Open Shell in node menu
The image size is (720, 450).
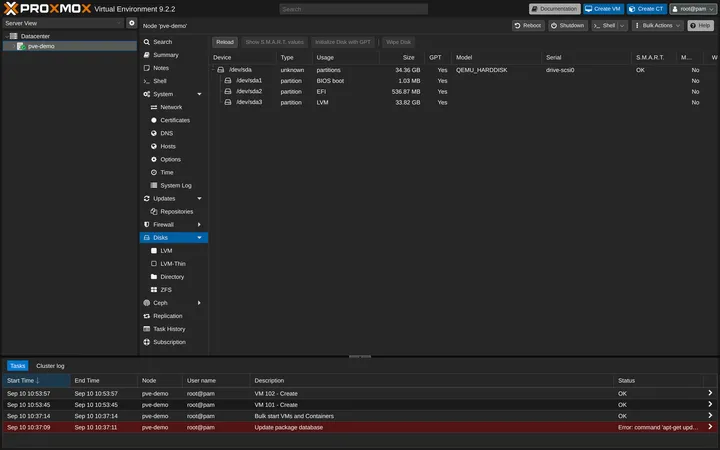pyautogui.click(x=174, y=81)
